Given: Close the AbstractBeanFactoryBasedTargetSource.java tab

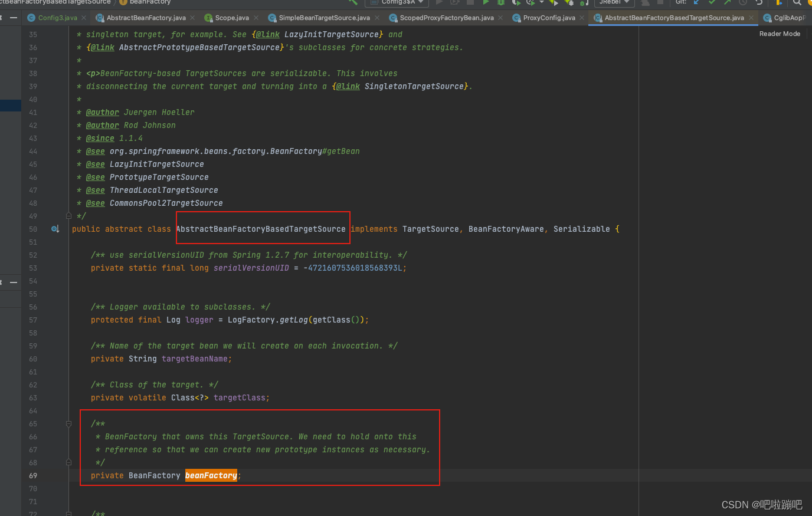Looking at the screenshot, I should [751, 18].
